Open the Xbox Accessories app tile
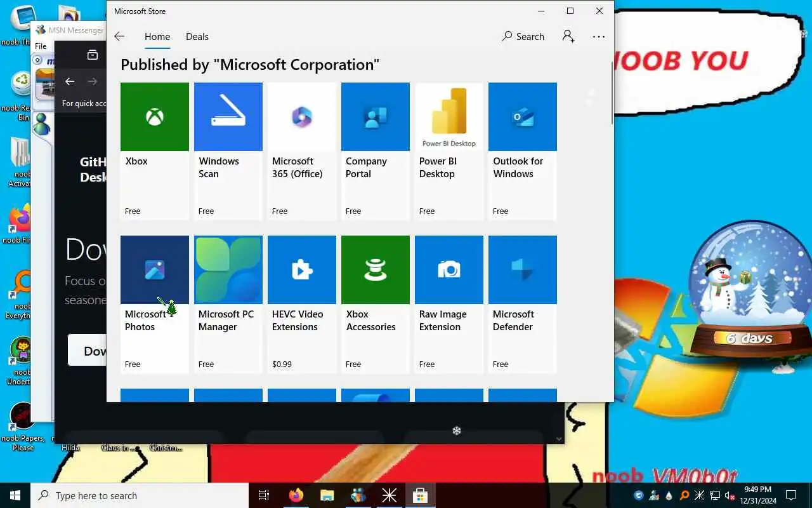Screen dimensions: 812x508 pyautogui.click(x=376, y=304)
